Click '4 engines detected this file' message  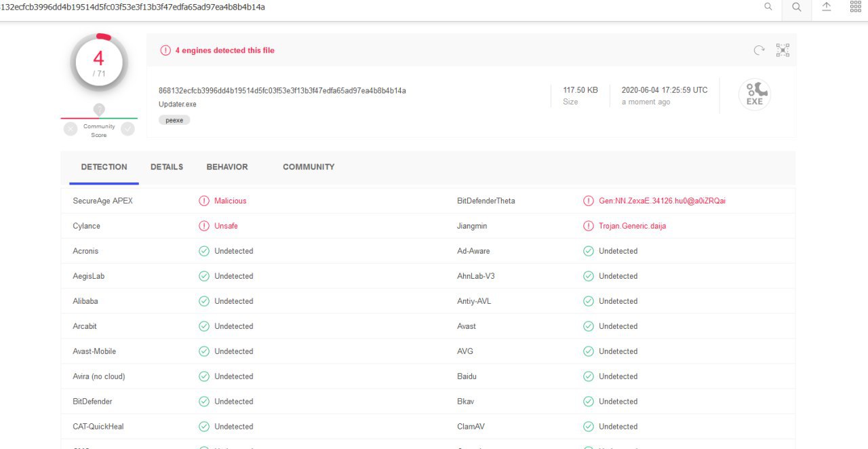click(x=224, y=50)
